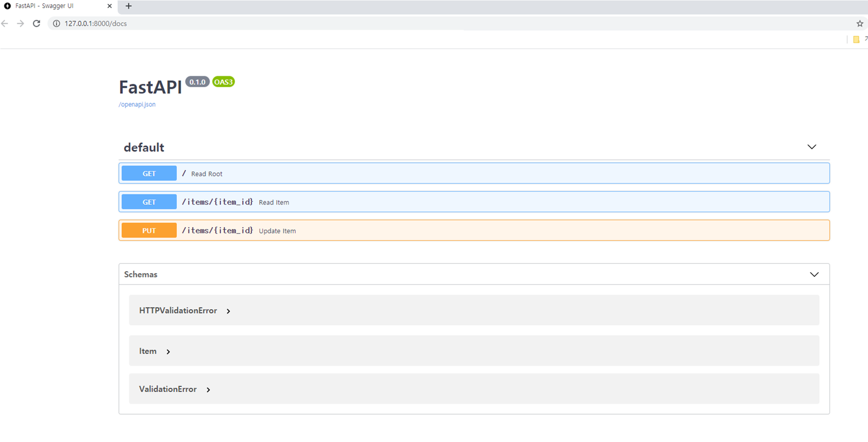
Task: Click the GET badge for Read Item
Action: click(149, 202)
